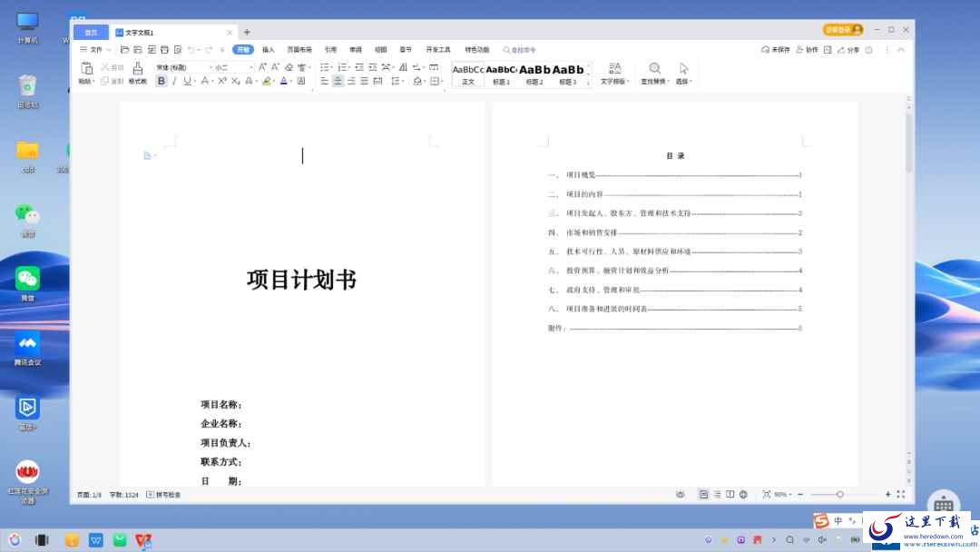Center align text
This screenshot has height=552, width=980.
click(338, 82)
